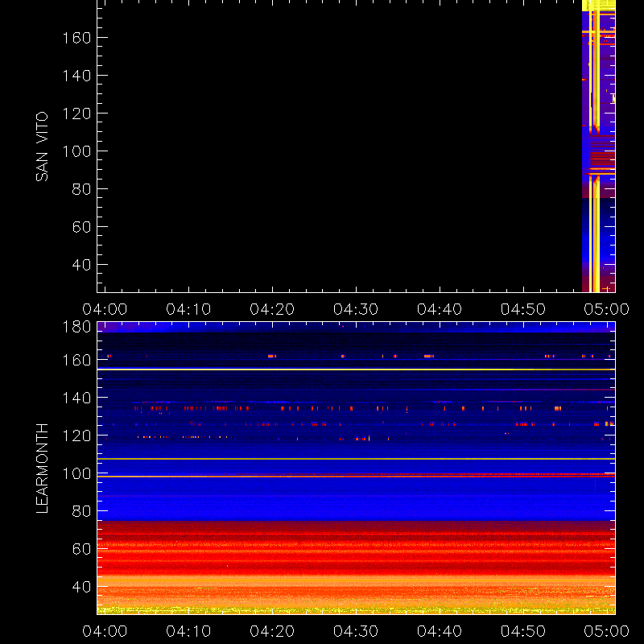This screenshot has height=644, width=644.
Task: Pick the 140 tick on Learmonth axis
Action: [76, 398]
